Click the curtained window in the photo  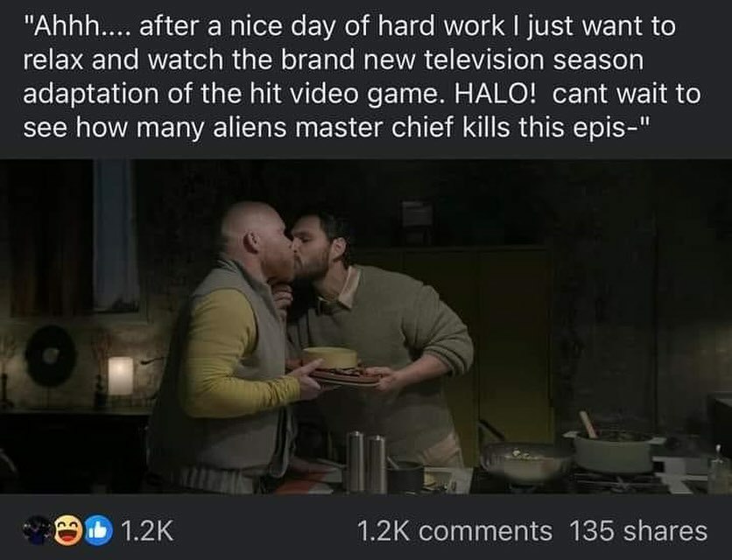(x=116, y=235)
